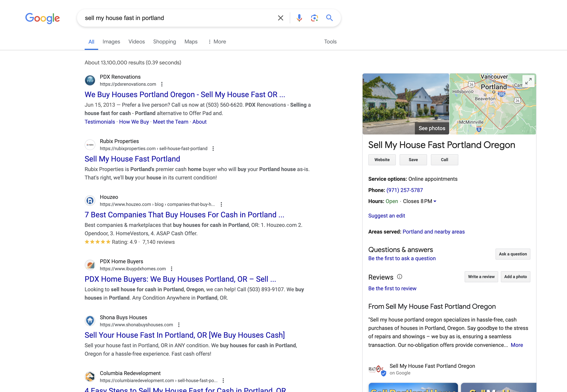Open the Reviews info circle icon
Viewport: 567px width, 392px height.
pyautogui.click(x=400, y=277)
